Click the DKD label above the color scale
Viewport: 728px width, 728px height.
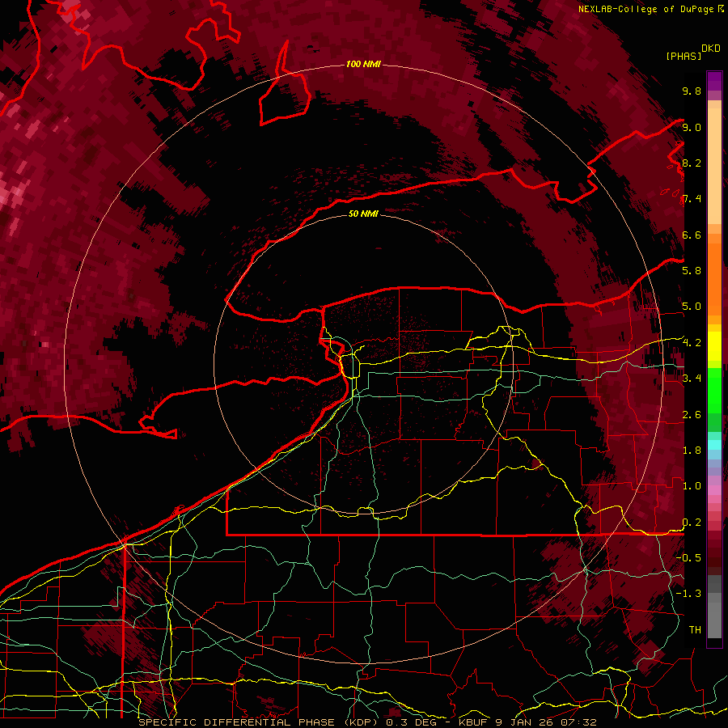coord(711,49)
